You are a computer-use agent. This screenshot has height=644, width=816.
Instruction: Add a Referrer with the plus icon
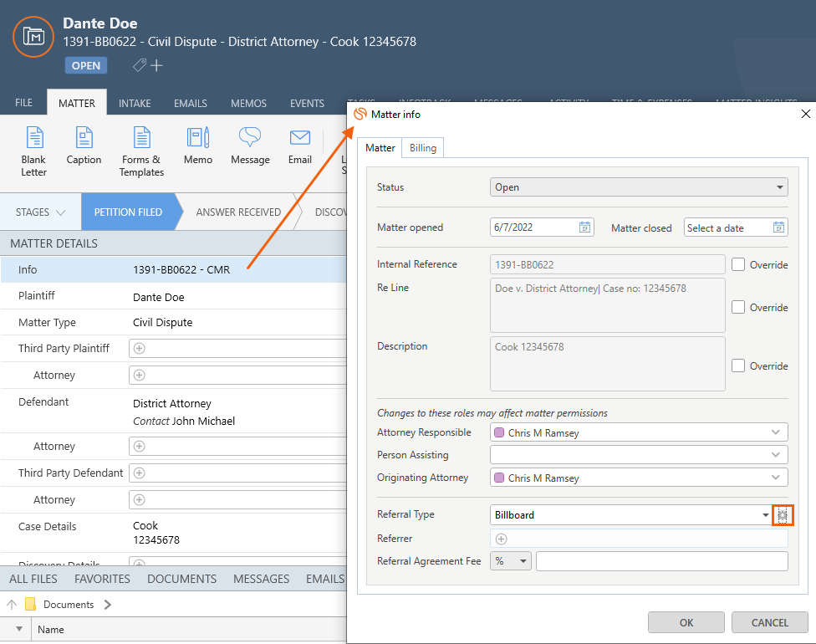click(501, 539)
